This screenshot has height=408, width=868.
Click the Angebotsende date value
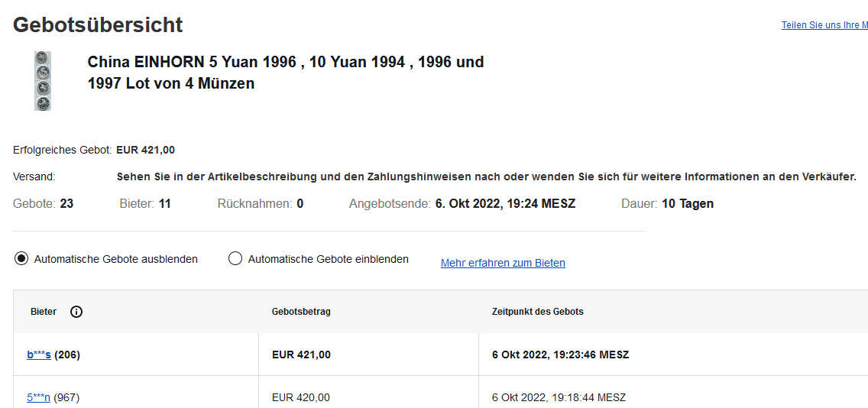pyautogui.click(x=505, y=204)
